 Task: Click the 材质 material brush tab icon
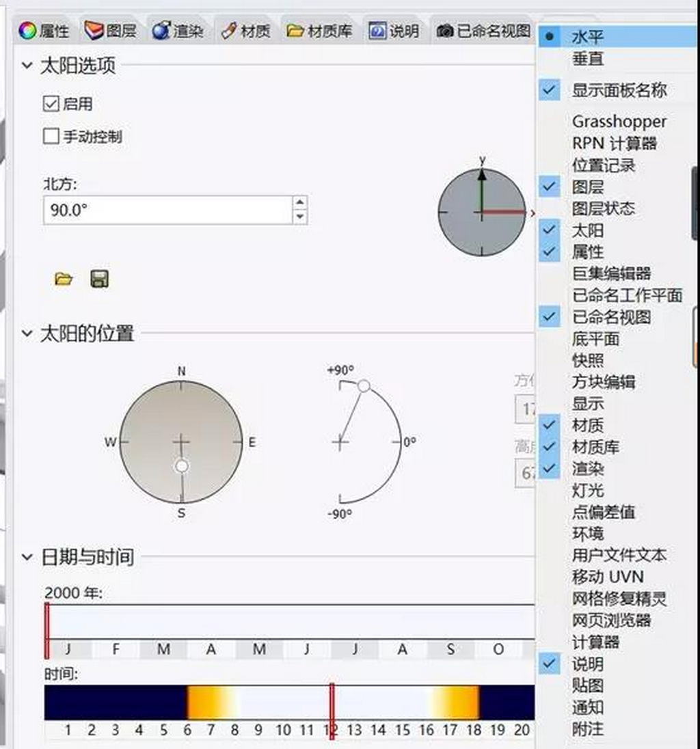click(x=228, y=31)
